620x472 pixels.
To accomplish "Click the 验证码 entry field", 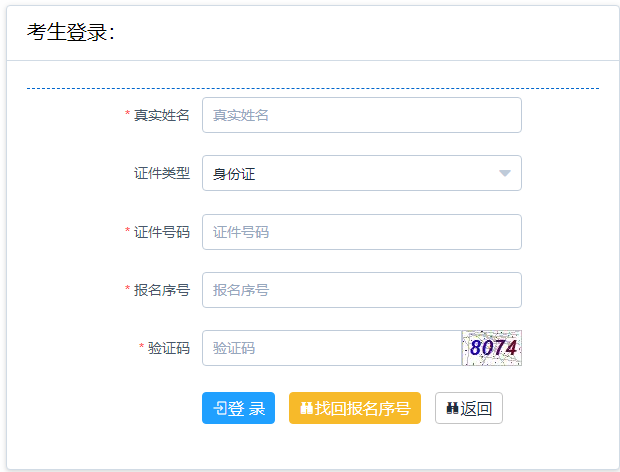I will click(x=331, y=348).
